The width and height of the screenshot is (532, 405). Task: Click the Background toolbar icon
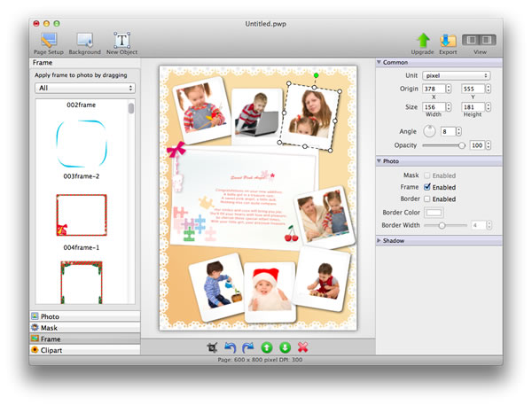click(x=85, y=41)
